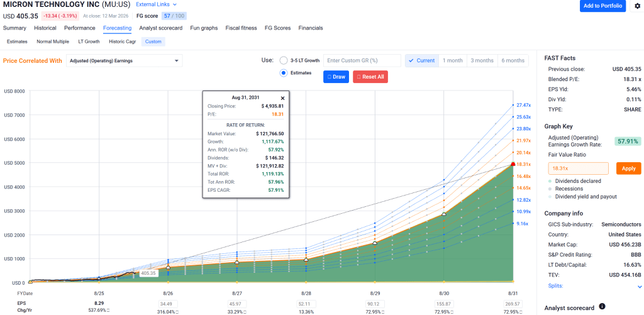
Task: Open the settings gear icon
Action: [637, 6]
